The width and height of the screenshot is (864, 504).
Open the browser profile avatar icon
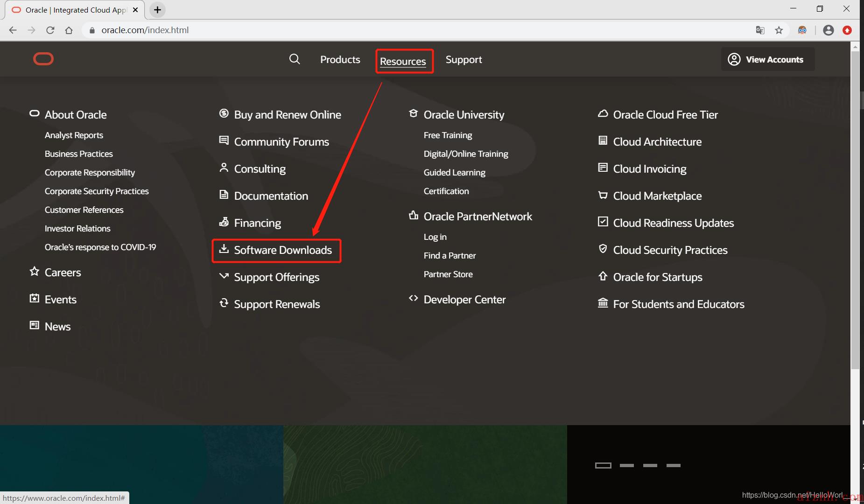829,30
